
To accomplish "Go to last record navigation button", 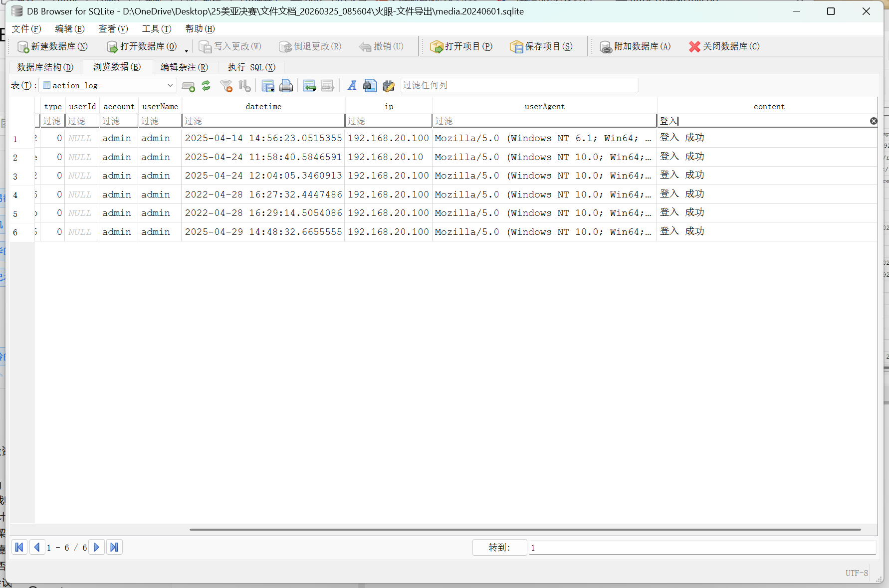I will (x=114, y=547).
